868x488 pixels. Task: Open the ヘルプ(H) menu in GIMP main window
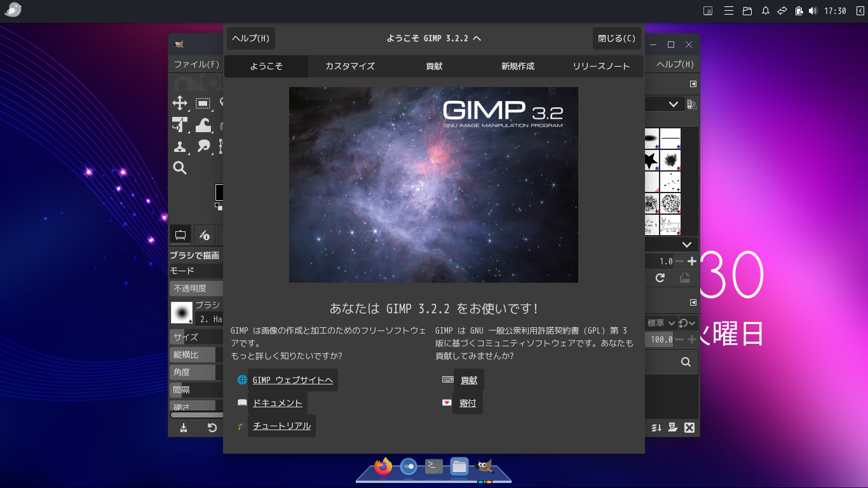pos(675,64)
